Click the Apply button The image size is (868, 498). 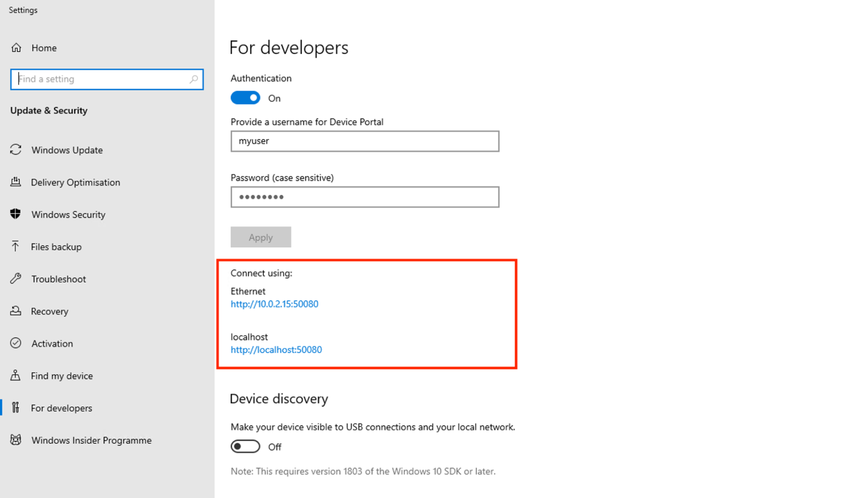[261, 237]
